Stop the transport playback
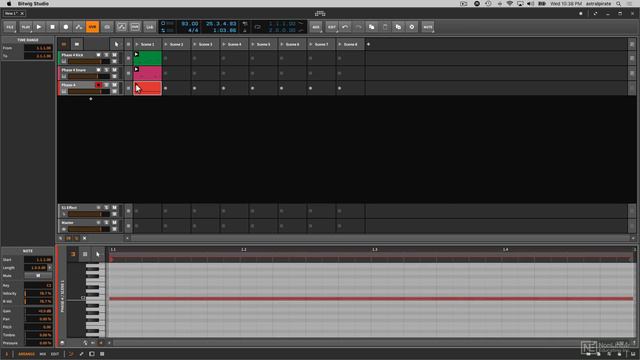Screen dimensions: 640x360 point(52,27)
